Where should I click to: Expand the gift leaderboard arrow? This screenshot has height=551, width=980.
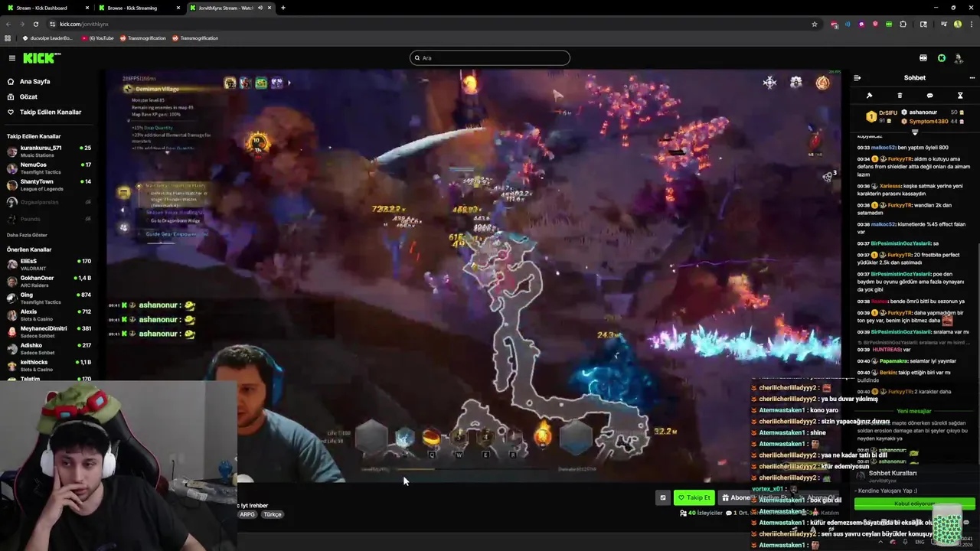click(x=914, y=132)
